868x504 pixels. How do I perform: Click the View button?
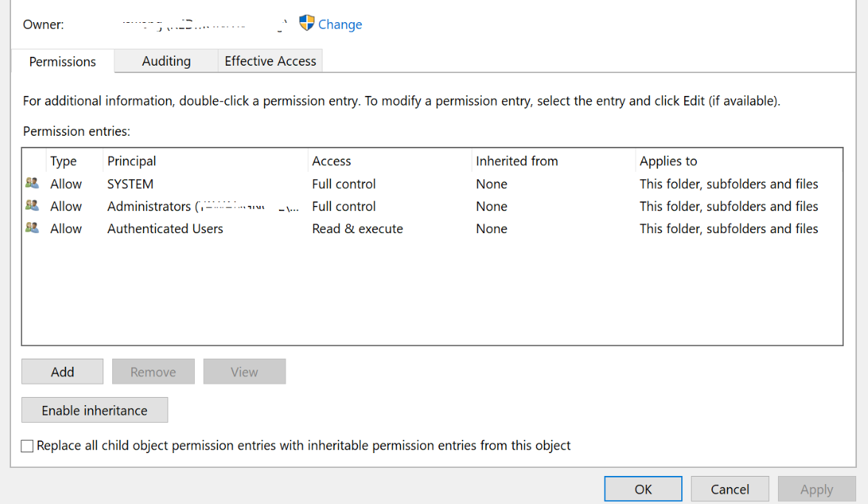click(x=244, y=371)
